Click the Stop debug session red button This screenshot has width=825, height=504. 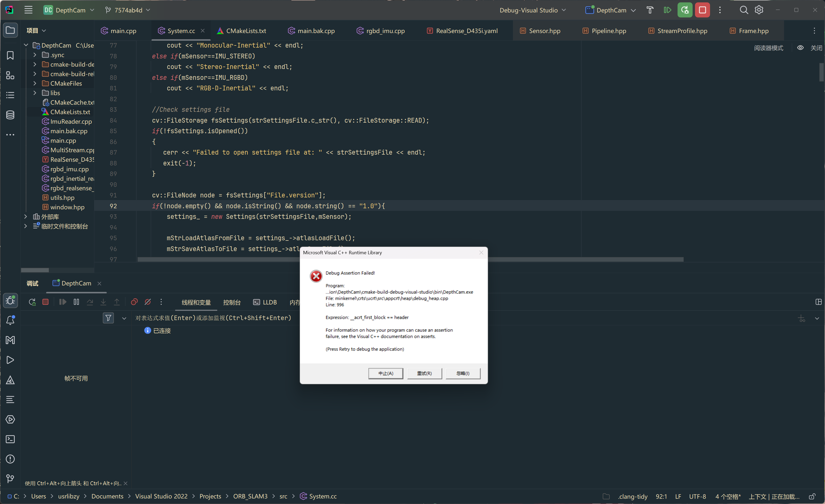[702, 10]
